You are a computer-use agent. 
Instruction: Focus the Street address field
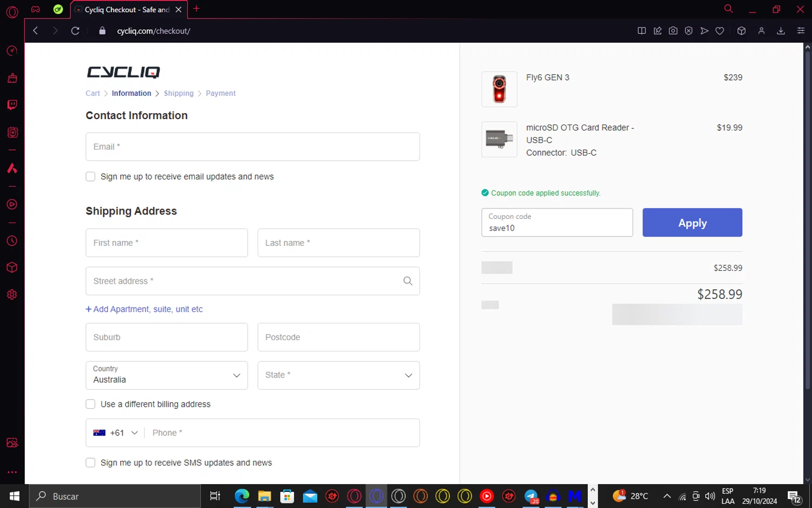(252, 281)
